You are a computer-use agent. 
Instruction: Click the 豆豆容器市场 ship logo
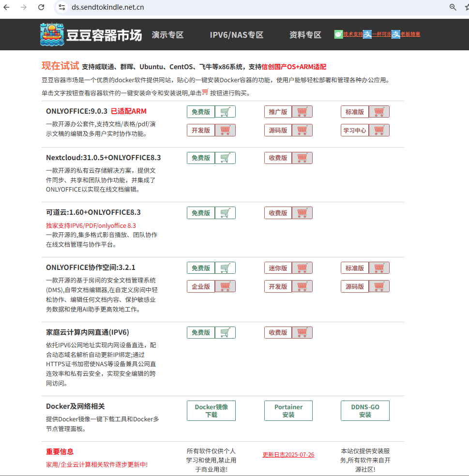[x=52, y=34]
